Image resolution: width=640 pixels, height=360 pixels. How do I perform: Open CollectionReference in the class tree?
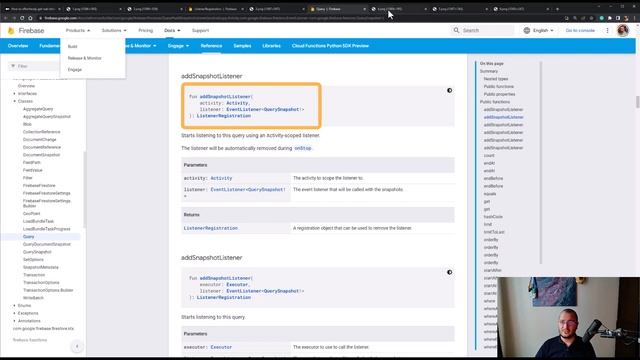coord(42,132)
